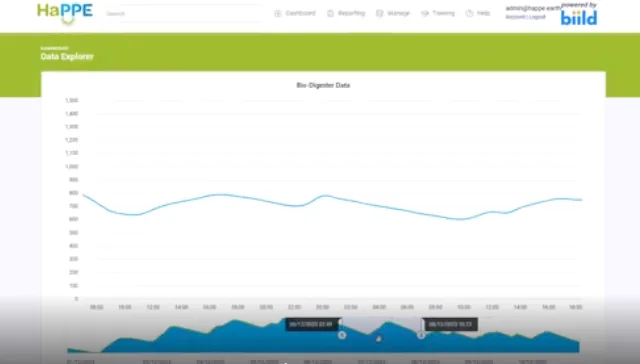The width and height of the screenshot is (640, 364).
Task: Go to the Manage menu
Action: point(398,13)
